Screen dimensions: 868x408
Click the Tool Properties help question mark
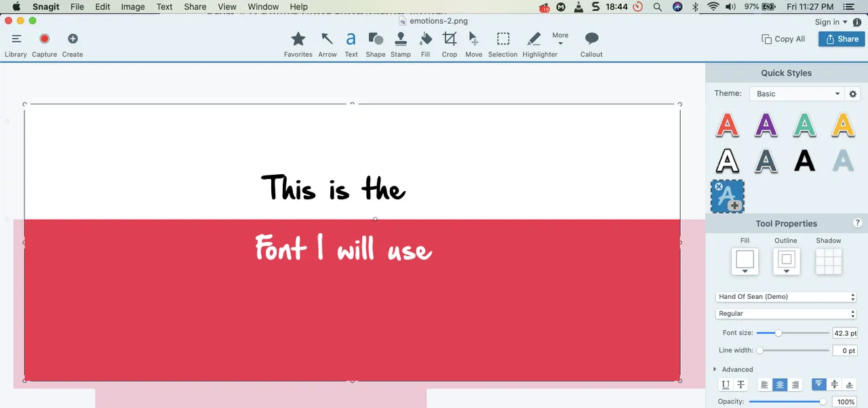click(857, 223)
